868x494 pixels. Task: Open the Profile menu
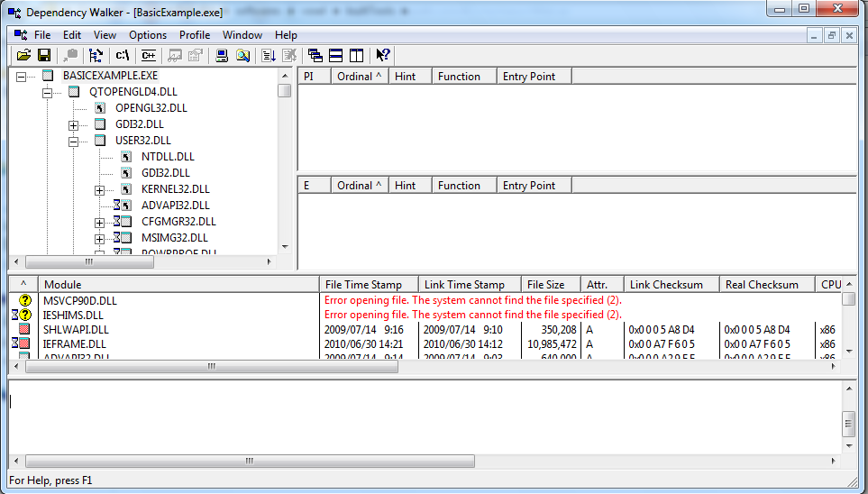coord(195,35)
